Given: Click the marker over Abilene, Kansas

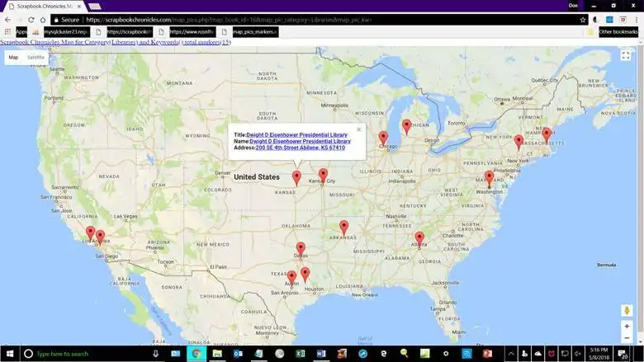Looking at the screenshot, I should 296,178.
